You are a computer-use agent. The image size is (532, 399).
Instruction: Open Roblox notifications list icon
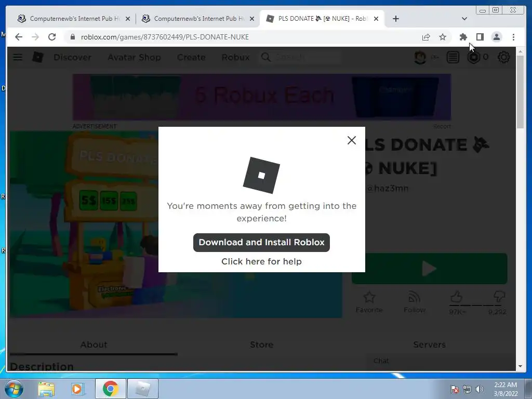[453, 57]
